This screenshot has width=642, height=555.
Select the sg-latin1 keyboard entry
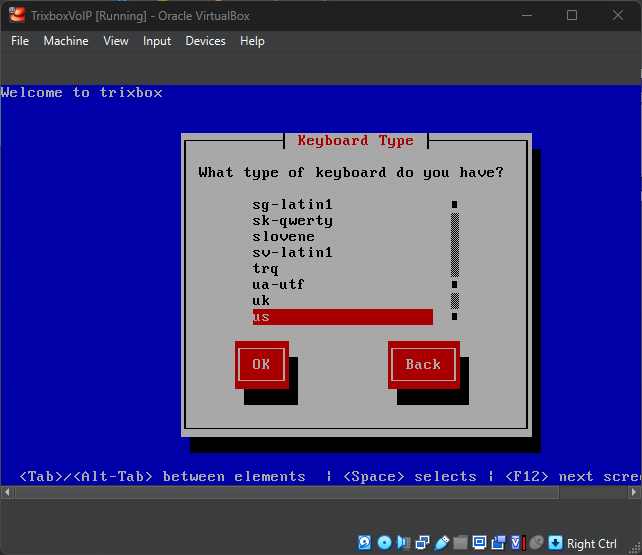(x=342, y=204)
